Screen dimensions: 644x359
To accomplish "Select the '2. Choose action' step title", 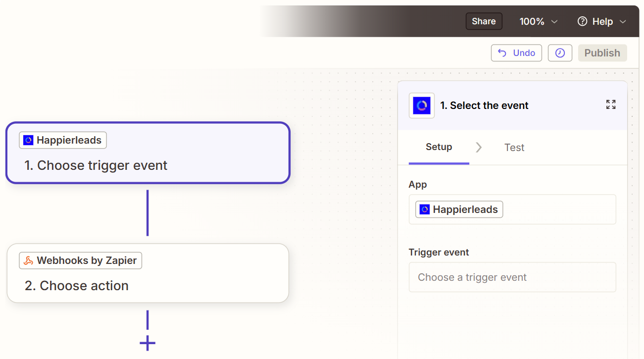I will point(77,286).
